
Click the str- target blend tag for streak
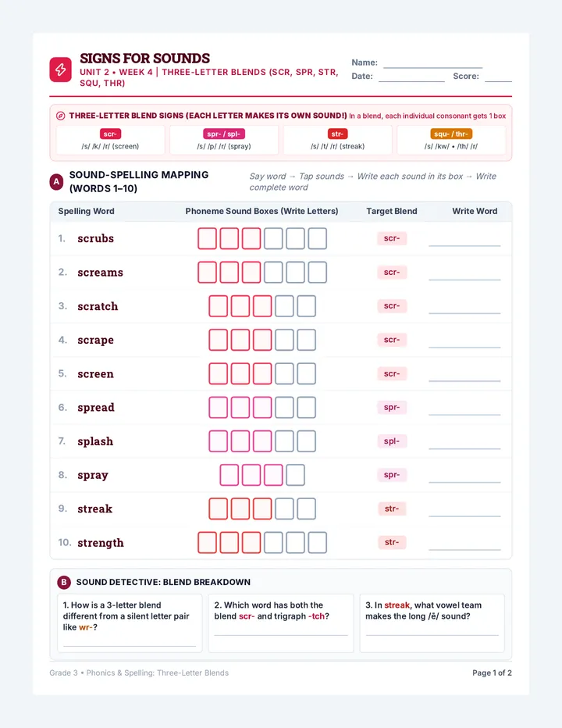click(x=392, y=509)
